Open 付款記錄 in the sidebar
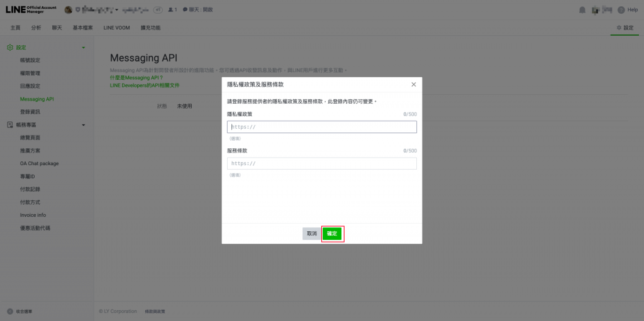644x321 pixels. click(x=30, y=189)
